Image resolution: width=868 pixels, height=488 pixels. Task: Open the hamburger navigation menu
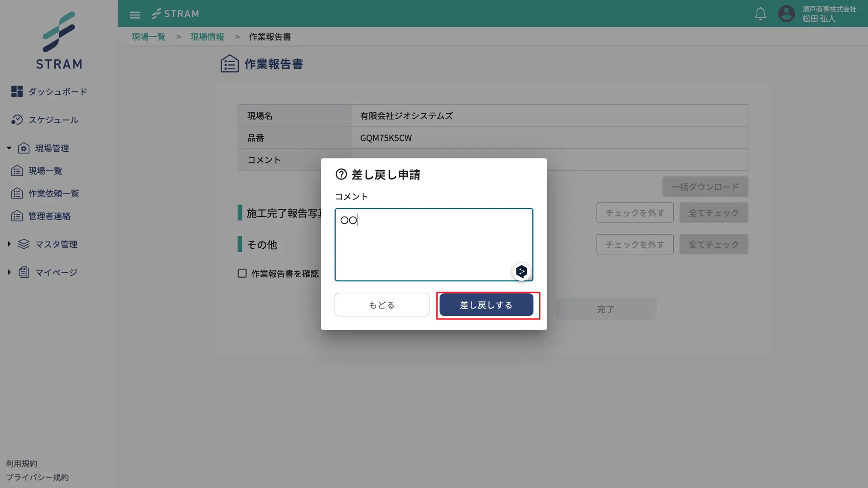135,14
